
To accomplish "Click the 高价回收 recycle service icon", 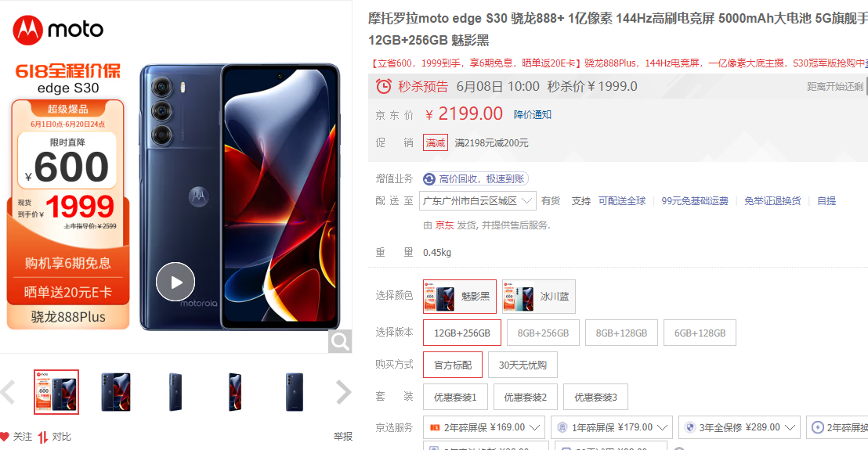I will (x=429, y=179).
